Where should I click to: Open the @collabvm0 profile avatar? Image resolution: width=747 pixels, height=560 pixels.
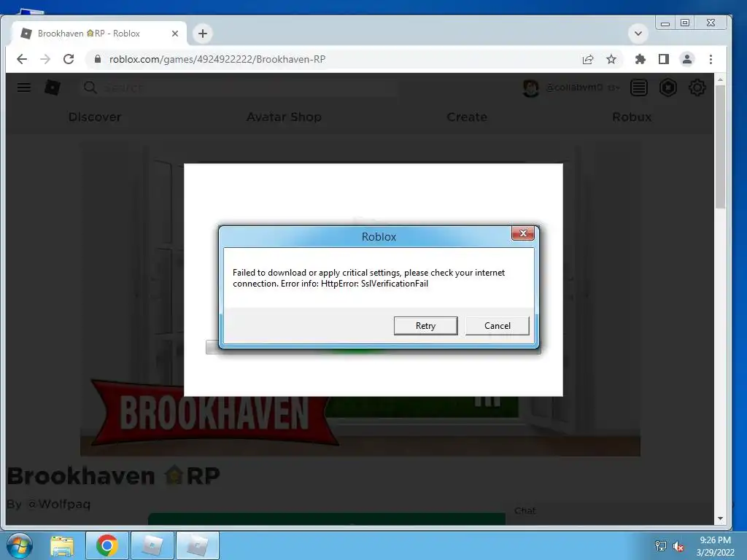(x=531, y=87)
